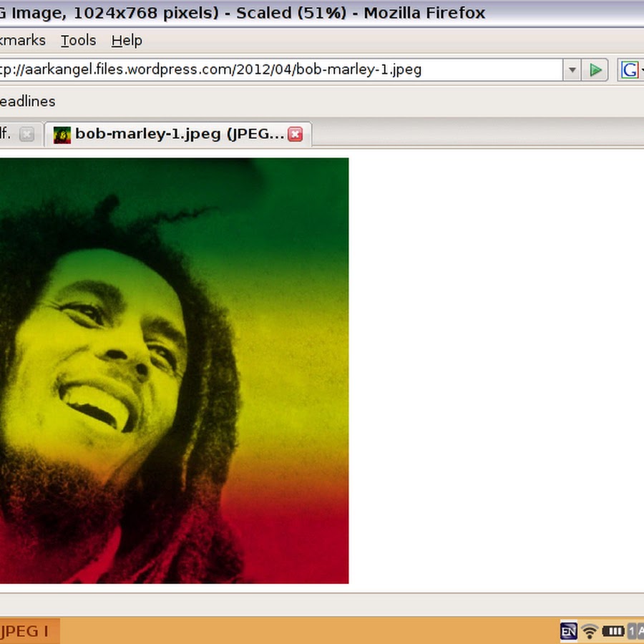
Task: Expand the address bar history dropdown
Action: click(x=572, y=70)
